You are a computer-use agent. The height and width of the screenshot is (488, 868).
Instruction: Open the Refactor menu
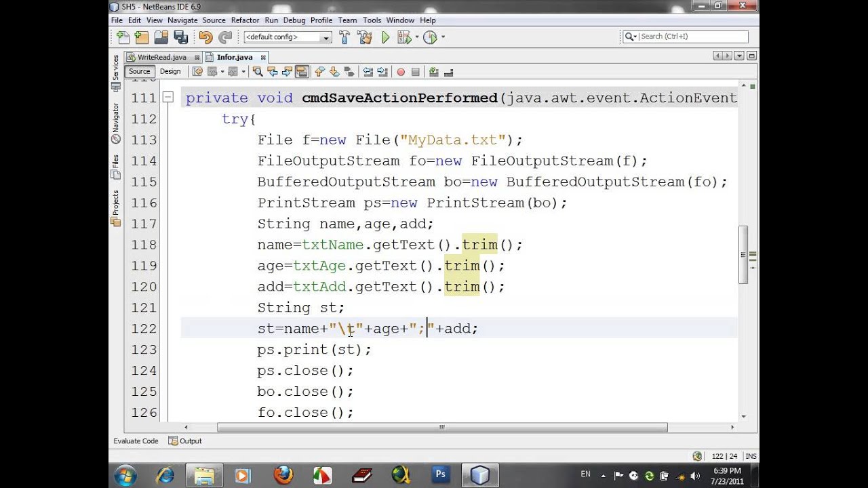pos(245,20)
